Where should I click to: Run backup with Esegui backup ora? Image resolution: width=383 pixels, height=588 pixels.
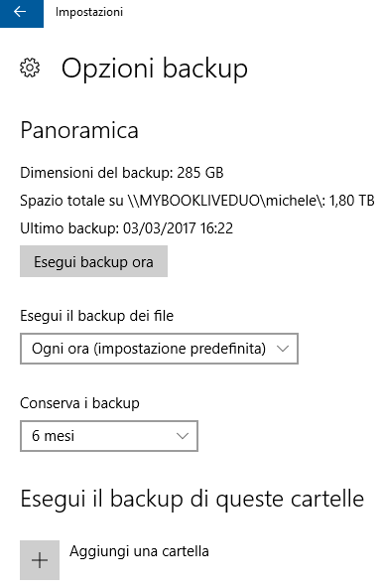click(x=93, y=261)
